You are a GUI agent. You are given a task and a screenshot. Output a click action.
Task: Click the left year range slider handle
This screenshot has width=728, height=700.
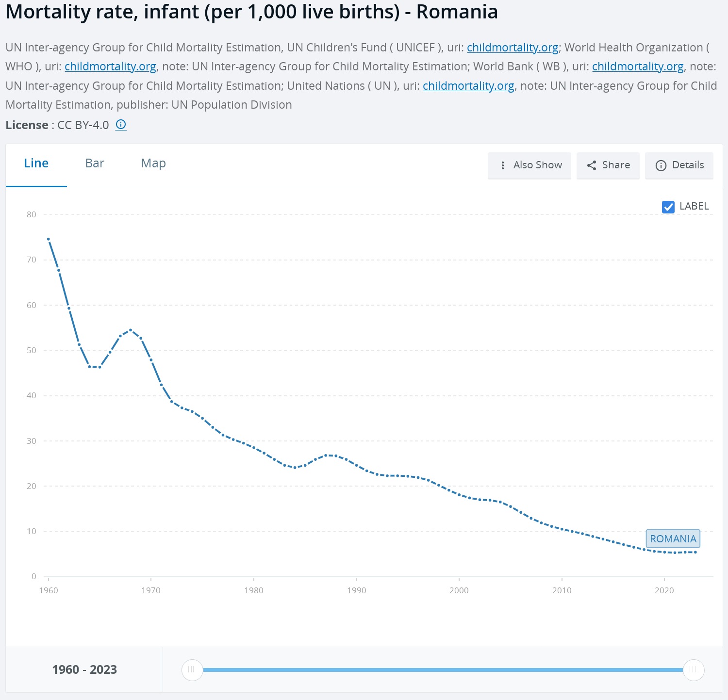[x=192, y=670]
